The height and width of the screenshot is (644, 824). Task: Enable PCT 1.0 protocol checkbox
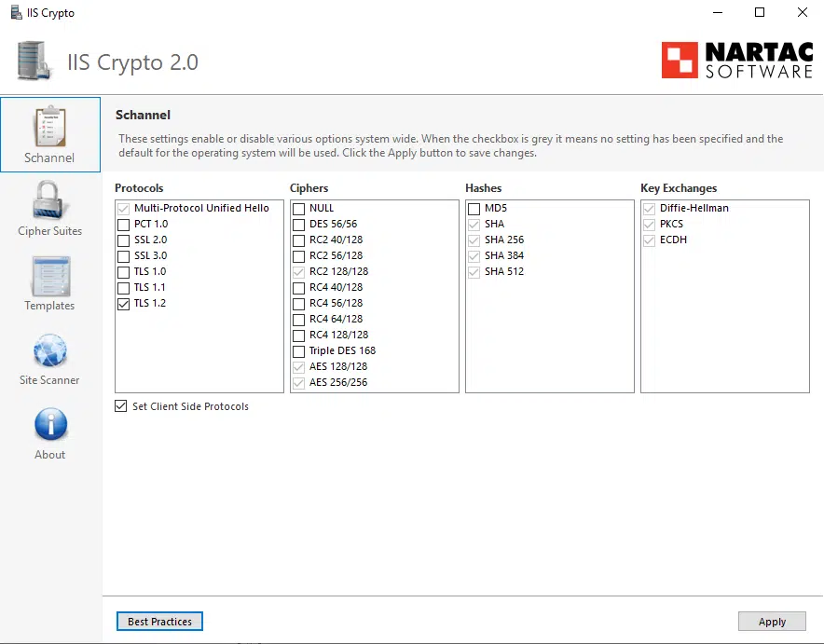(123, 225)
